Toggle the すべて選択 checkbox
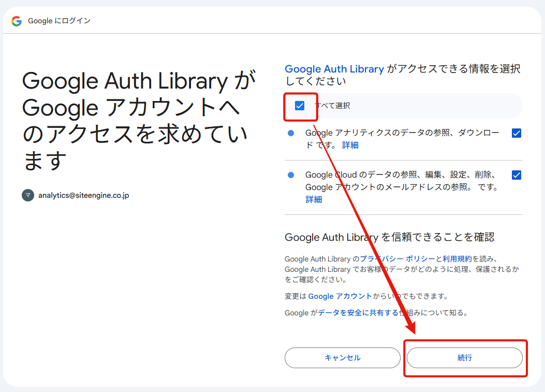 (300, 106)
